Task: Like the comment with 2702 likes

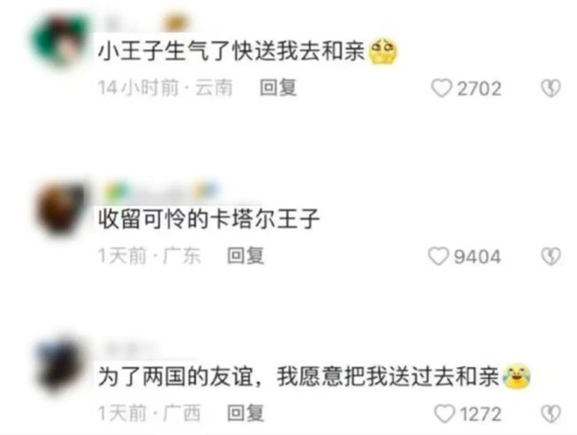Action: [x=441, y=88]
